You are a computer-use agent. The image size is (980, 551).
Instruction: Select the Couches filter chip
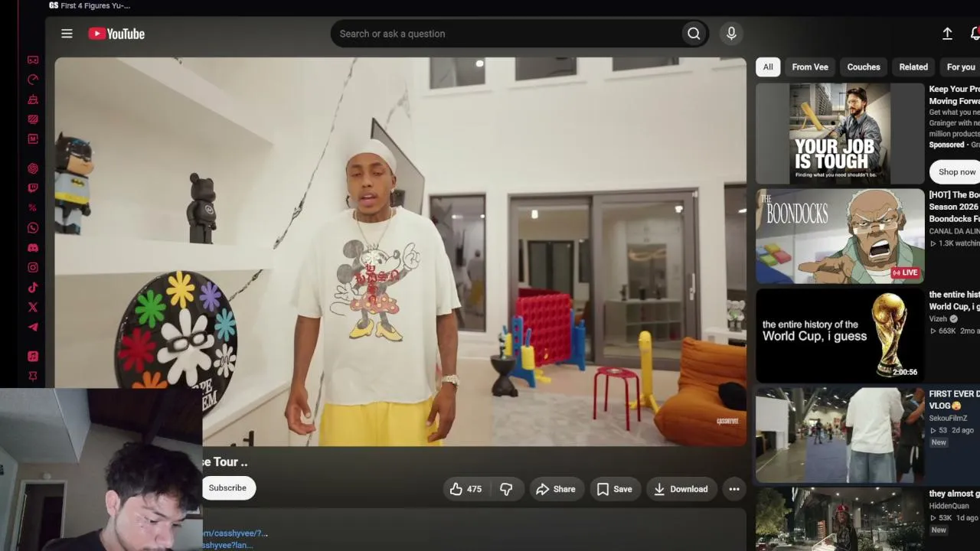[864, 67]
